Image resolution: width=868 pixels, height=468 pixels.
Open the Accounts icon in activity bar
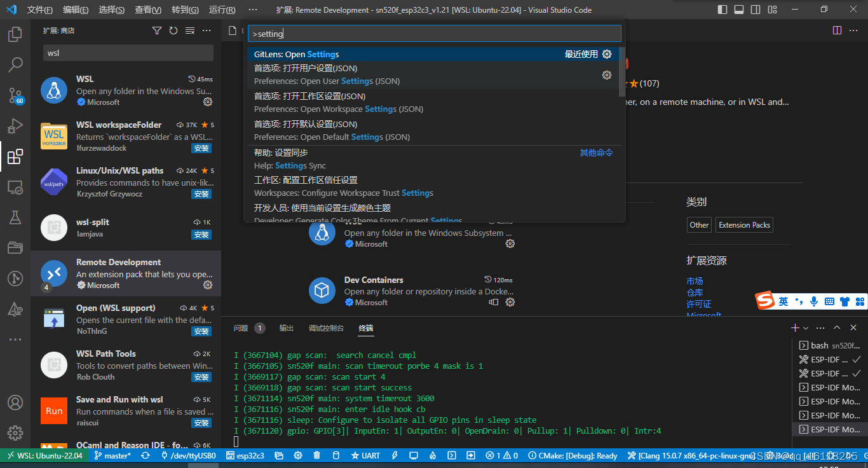(15, 403)
